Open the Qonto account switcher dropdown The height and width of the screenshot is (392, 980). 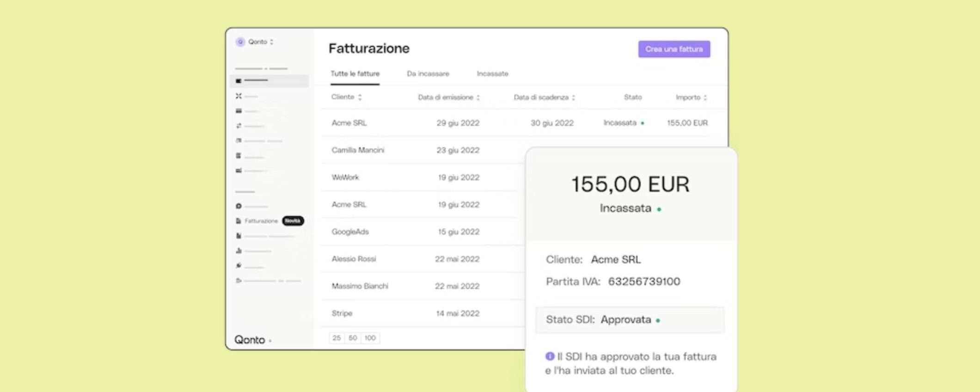click(261, 42)
